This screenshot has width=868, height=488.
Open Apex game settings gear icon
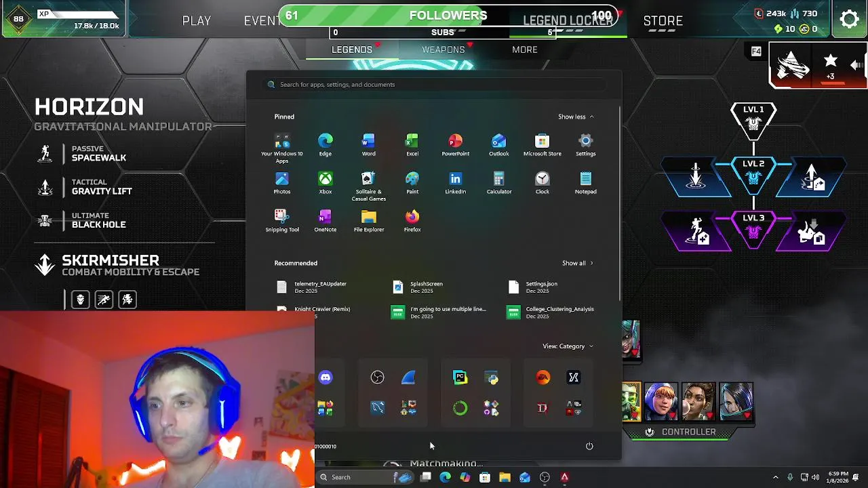pos(849,19)
